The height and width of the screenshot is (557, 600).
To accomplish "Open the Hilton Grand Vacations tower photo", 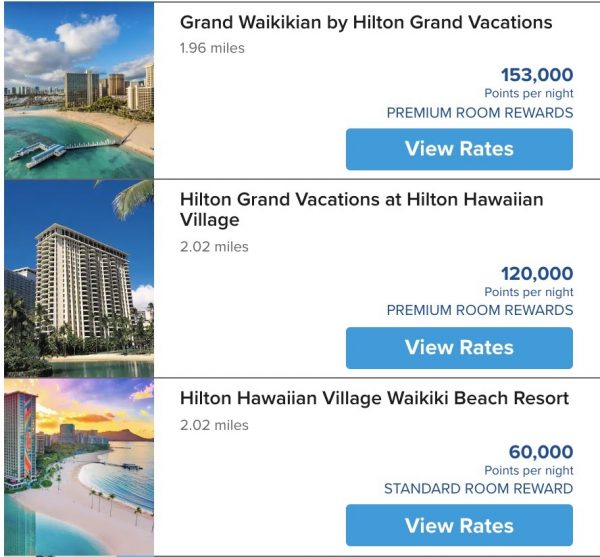I will pos(79,278).
